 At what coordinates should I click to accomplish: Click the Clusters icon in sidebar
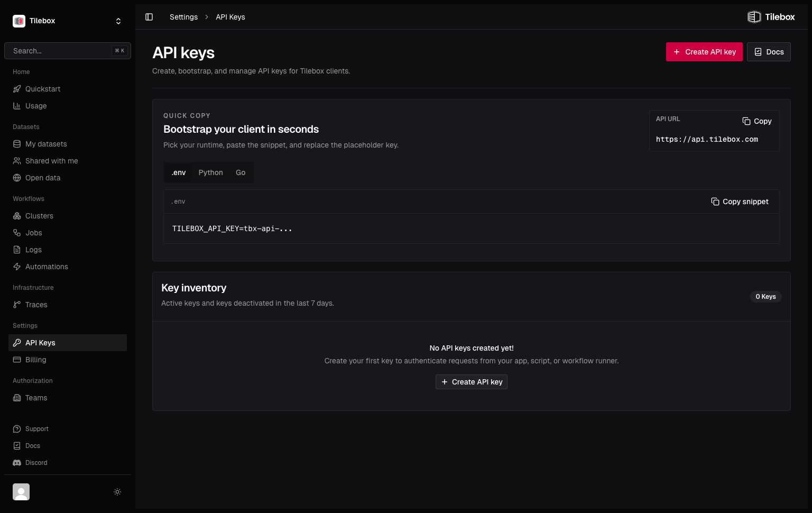click(x=17, y=216)
